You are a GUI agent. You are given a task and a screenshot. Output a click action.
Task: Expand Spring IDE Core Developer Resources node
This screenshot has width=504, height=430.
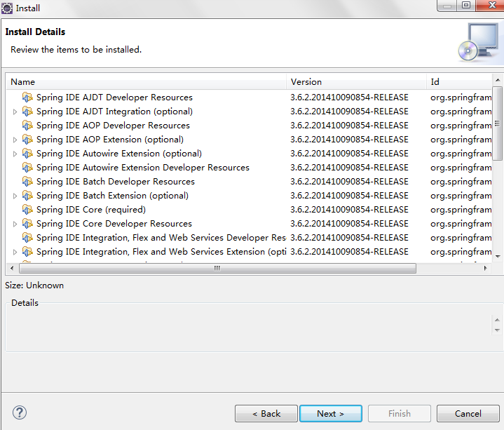pyautogui.click(x=15, y=224)
